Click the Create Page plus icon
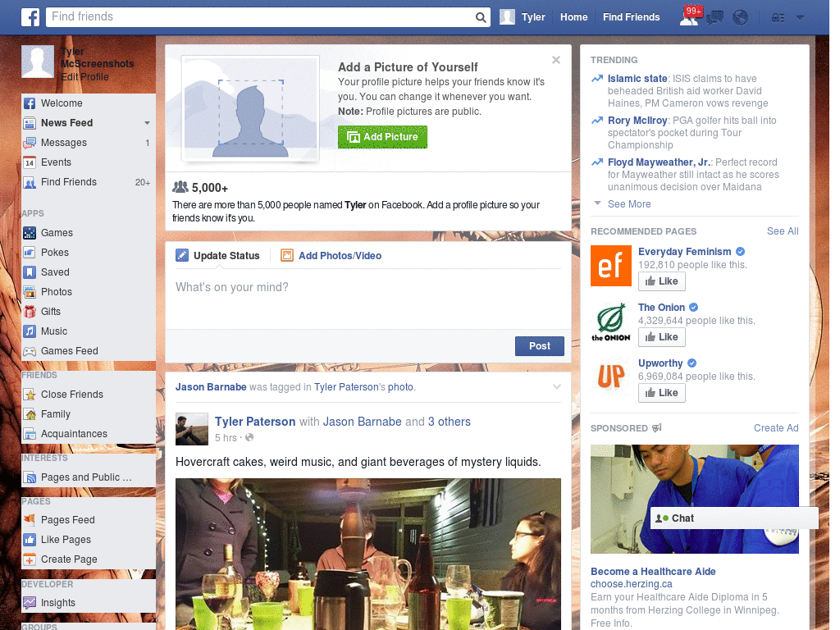The image size is (840, 630). click(30, 559)
